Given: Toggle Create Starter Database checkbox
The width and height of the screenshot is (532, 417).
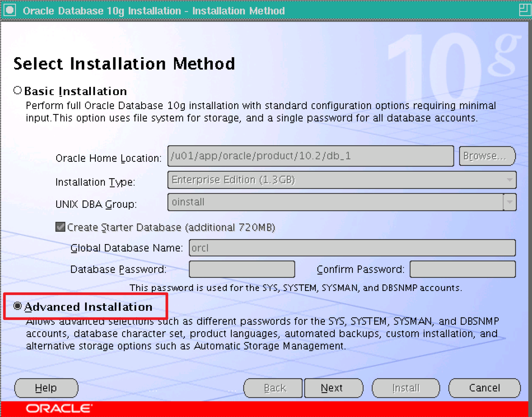Looking at the screenshot, I should tap(60, 227).
